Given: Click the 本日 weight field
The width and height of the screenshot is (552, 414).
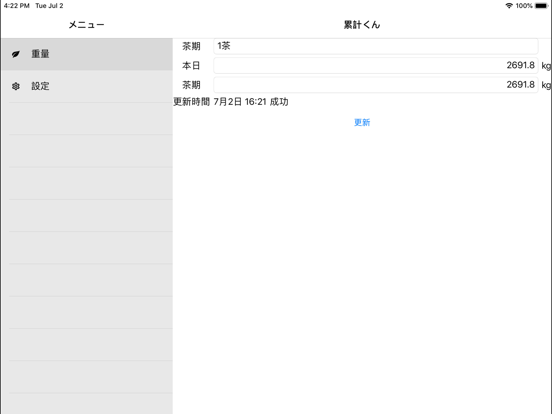Looking at the screenshot, I should click(376, 65).
